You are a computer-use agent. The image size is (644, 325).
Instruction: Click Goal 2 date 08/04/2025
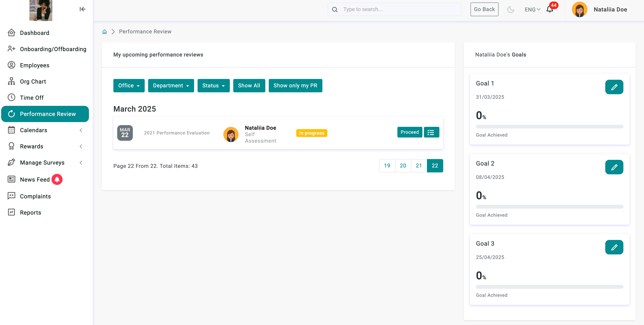click(490, 177)
